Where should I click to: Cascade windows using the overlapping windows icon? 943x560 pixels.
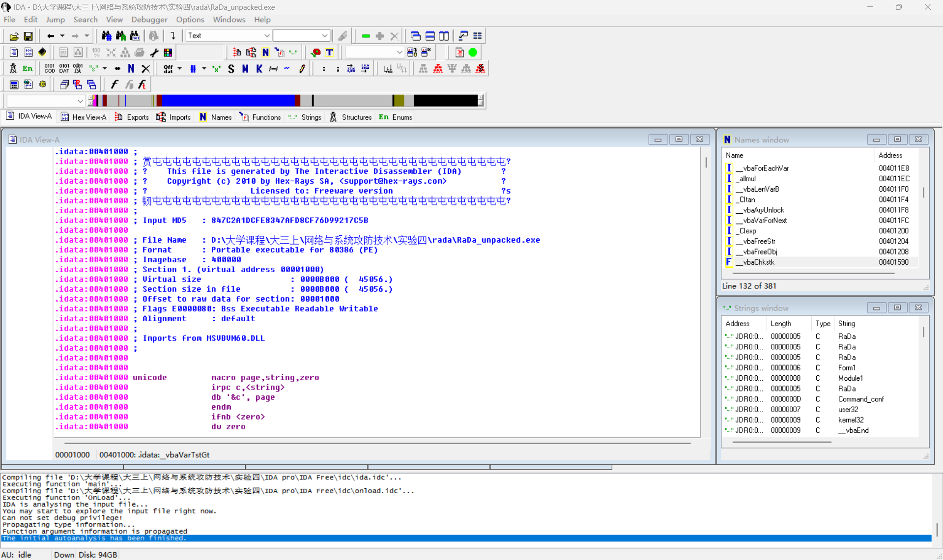(x=415, y=36)
